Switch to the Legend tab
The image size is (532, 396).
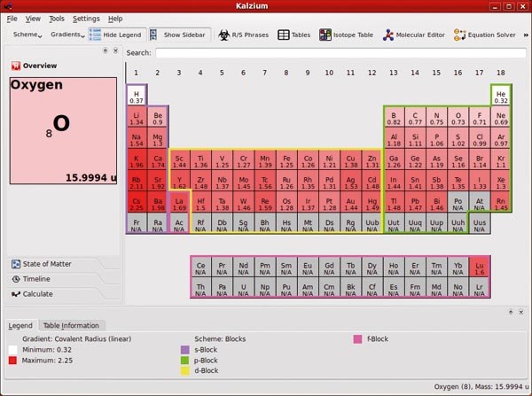20,325
